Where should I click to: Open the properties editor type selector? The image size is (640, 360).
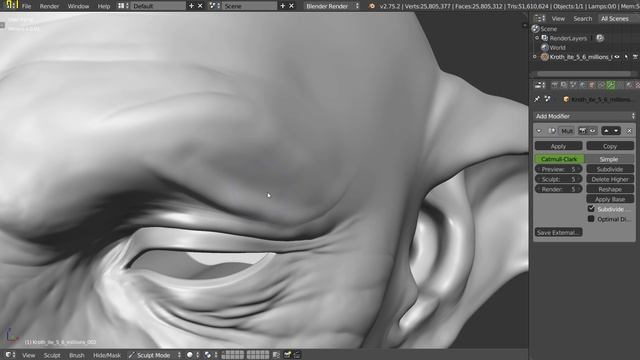click(x=540, y=85)
